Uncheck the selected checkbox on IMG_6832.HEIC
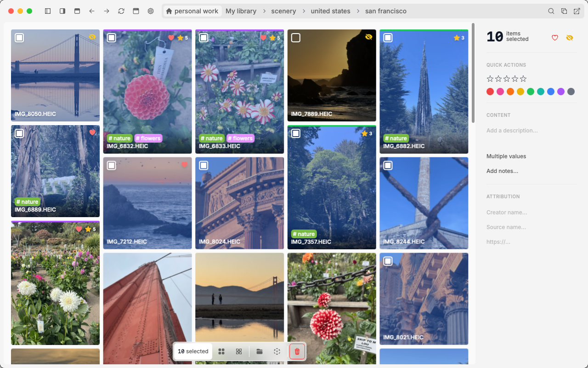Viewport: 588px width, 368px height. [111, 38]
